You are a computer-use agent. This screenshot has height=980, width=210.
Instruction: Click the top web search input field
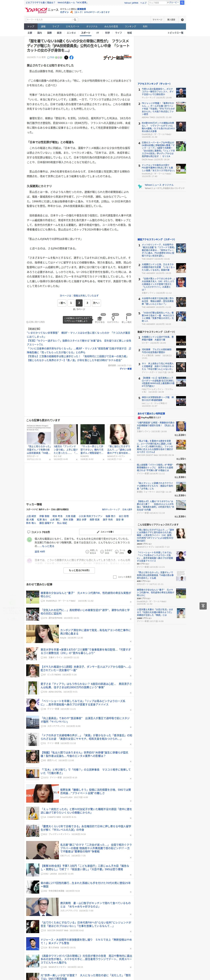(x=157, y=3)
